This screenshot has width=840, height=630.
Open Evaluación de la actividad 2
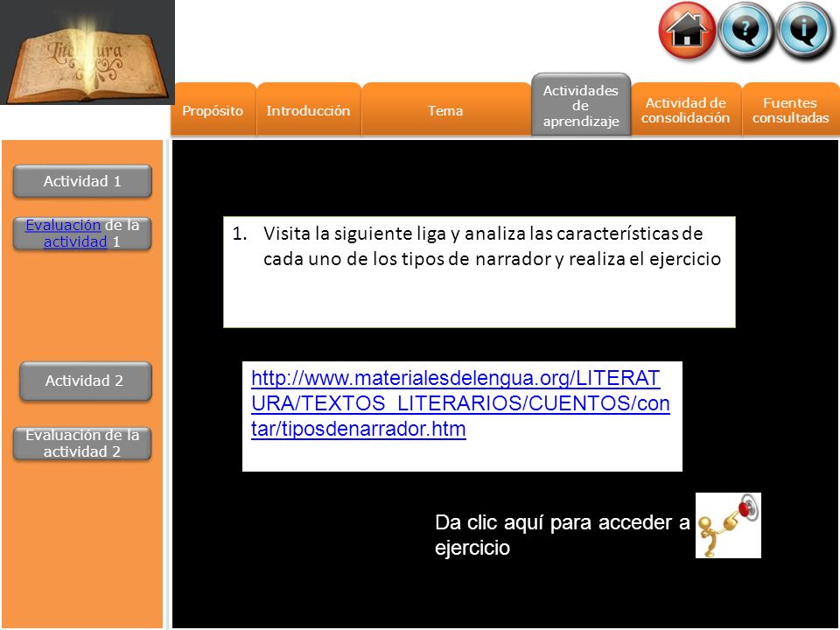coord(82,443)
